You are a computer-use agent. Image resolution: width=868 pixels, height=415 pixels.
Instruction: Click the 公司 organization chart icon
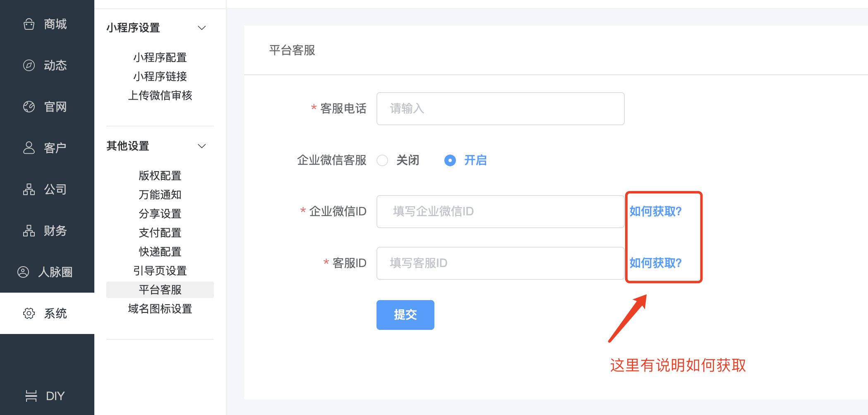29,189
